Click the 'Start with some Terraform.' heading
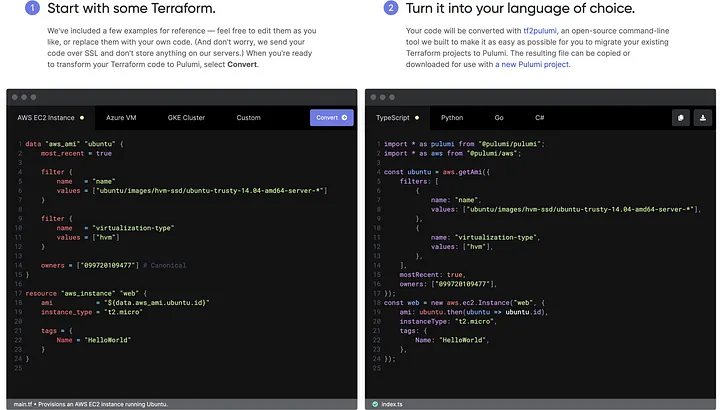Screen dimensions: 720x410 (131, 8)
